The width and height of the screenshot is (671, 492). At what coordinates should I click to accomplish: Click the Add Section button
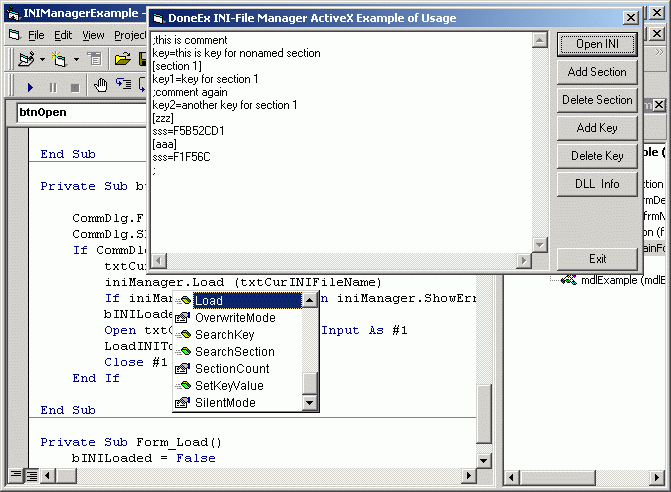tap(597, 72)
